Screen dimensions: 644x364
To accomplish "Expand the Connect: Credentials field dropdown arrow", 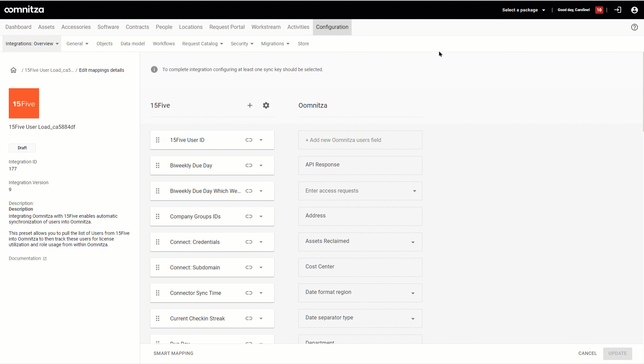I will coord(261,242).
